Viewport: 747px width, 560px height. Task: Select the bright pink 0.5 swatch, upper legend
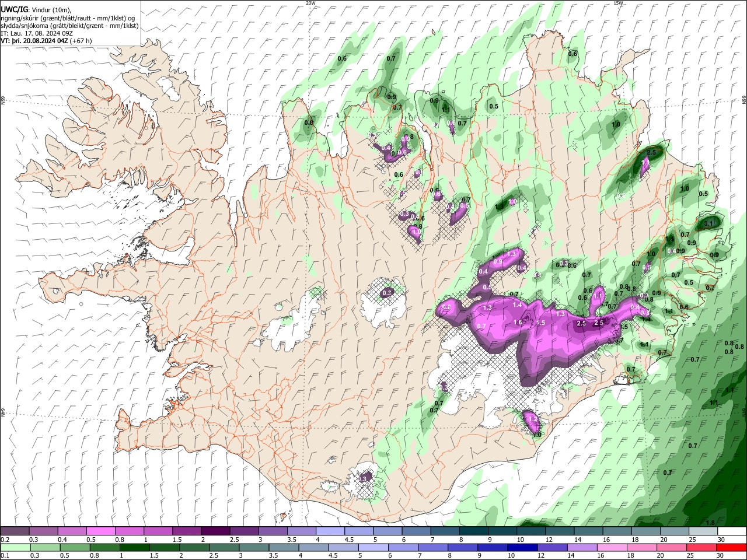pyautogui.click(x=100, y=531)
